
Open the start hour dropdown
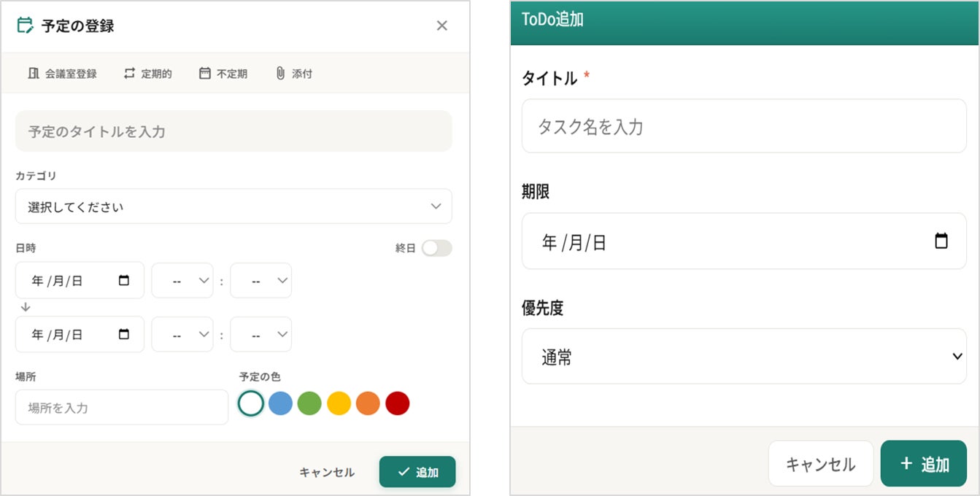point(182,281)
